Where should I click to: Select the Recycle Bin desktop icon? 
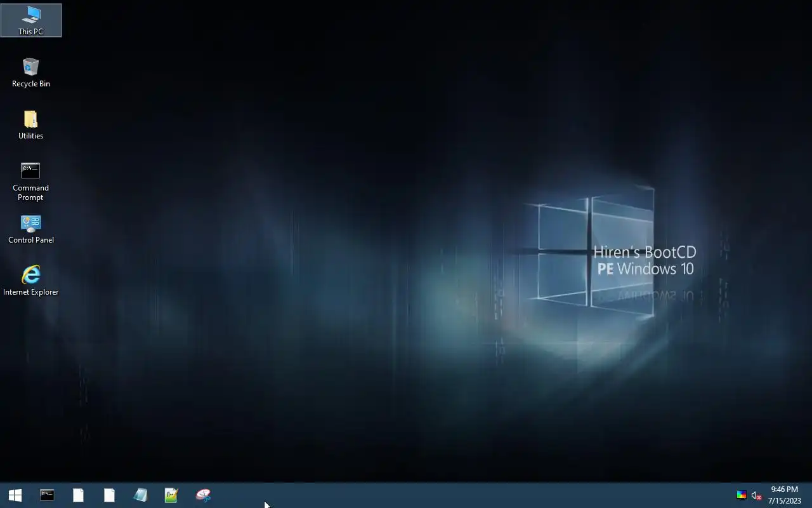[30, 72]
